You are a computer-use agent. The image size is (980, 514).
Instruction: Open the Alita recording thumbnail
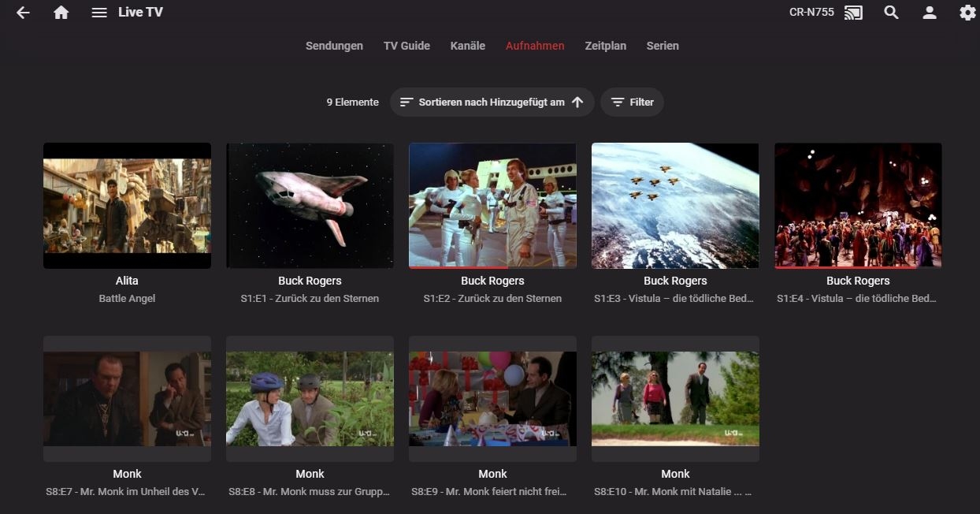pos(127,206)
